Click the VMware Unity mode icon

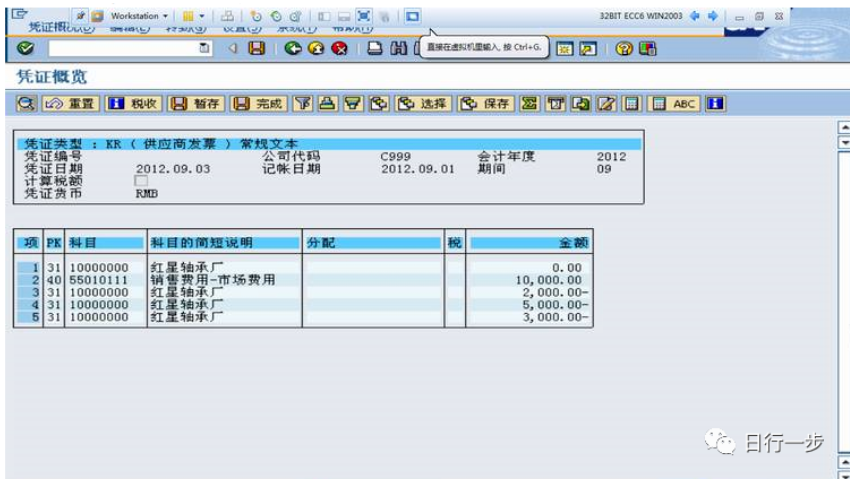click(x=384, y=16)
